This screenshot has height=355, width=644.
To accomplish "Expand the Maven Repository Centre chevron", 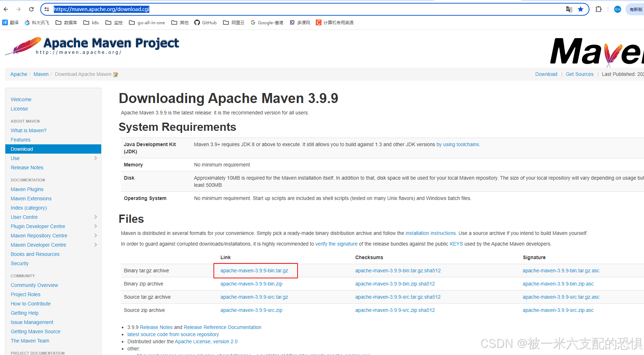I will point(96,235).
